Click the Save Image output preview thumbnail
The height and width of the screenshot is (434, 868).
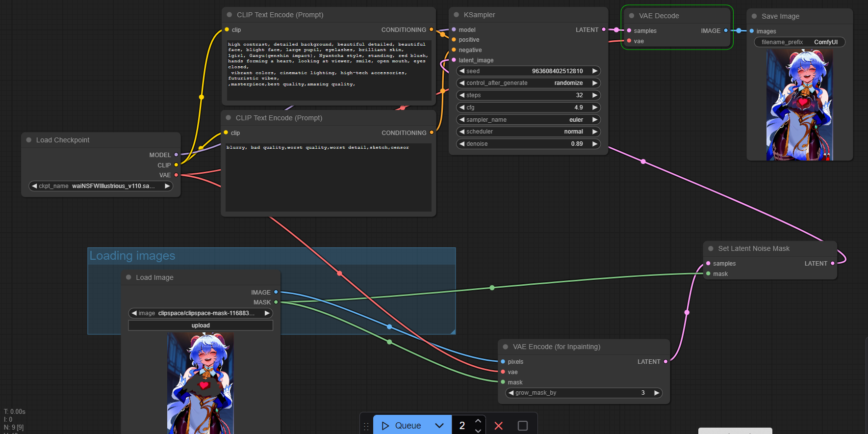pos(800,105)
